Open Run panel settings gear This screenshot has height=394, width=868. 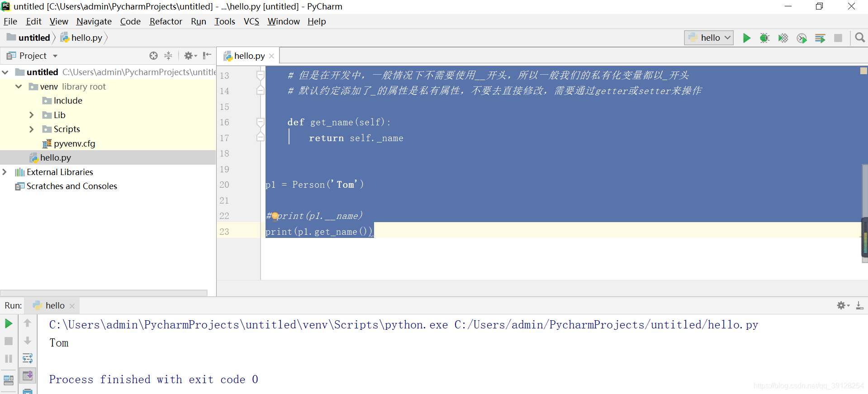tap(843, 305)
